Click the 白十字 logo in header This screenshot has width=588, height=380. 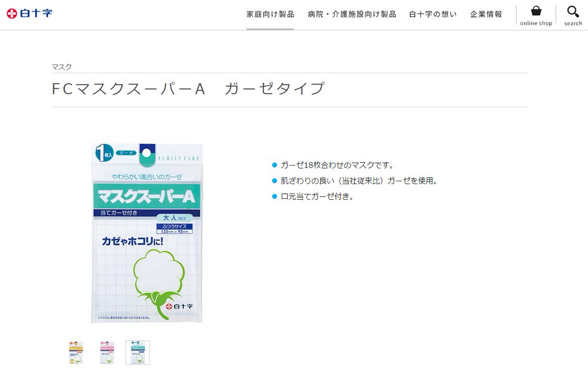tap(29, 14)
